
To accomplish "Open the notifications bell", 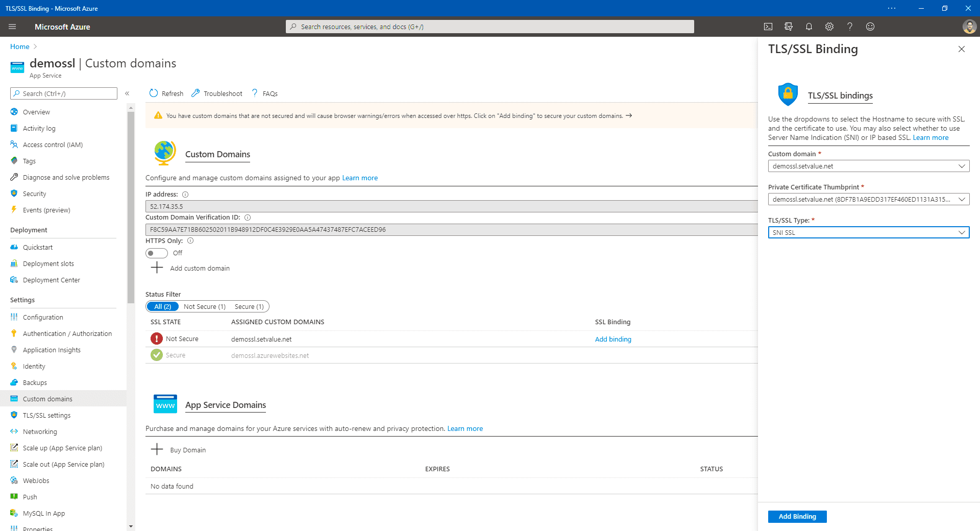I will pyautogui.click(x=809, y=27).
